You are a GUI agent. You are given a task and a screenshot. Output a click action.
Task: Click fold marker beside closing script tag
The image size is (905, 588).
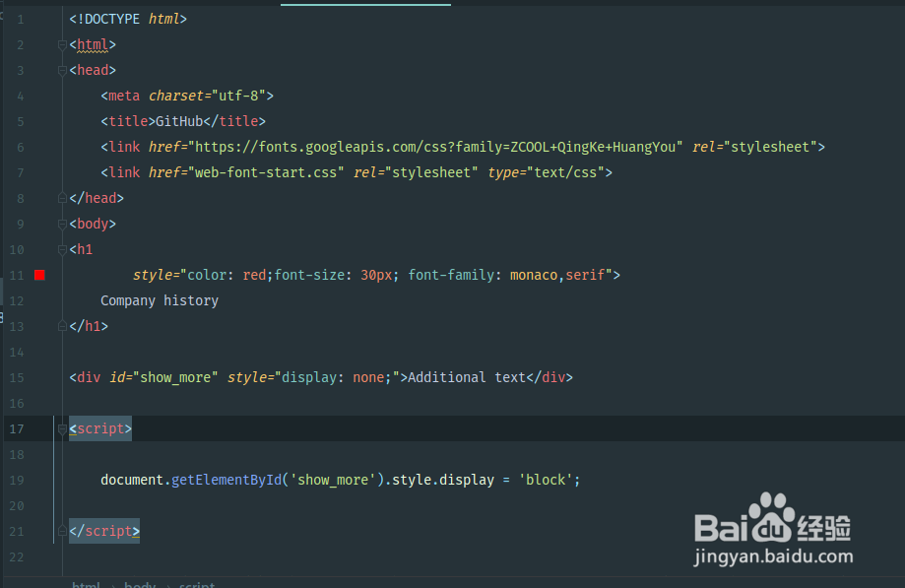point(62,531)
